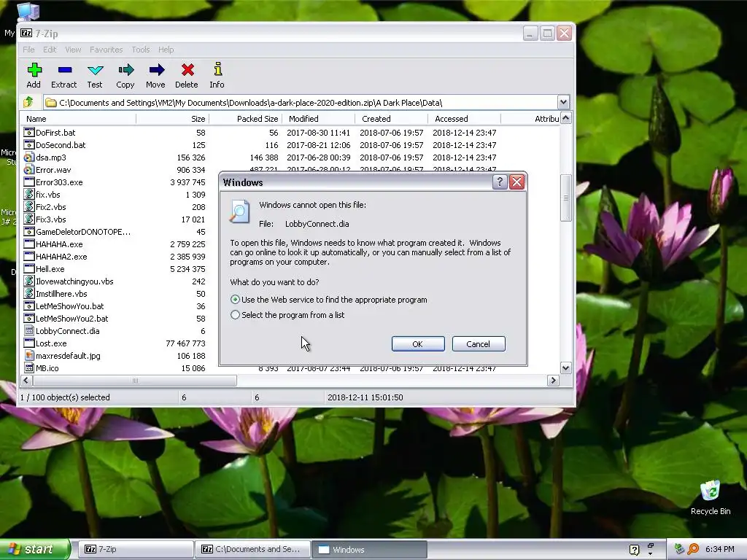Screen dimensions: 747x560
Task: Click the Start button
Action: click(x=35, y=550)
